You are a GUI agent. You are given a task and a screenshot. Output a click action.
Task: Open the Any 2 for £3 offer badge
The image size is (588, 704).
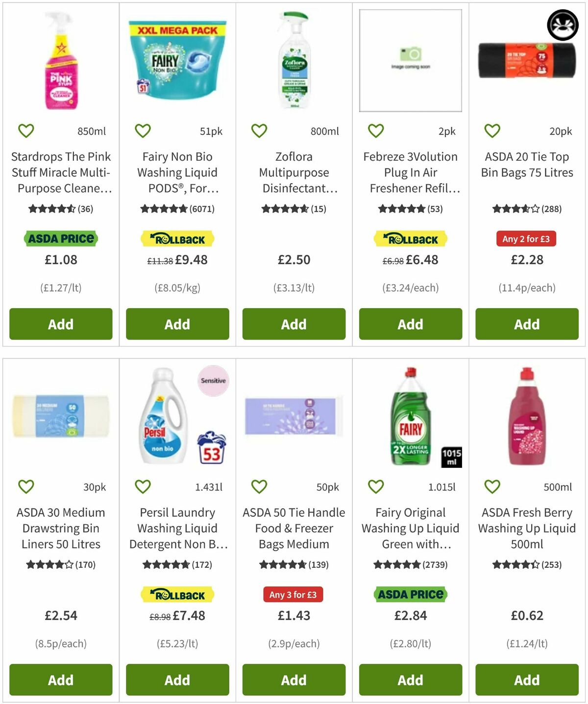pyautogui.click(x=526, y=239)
